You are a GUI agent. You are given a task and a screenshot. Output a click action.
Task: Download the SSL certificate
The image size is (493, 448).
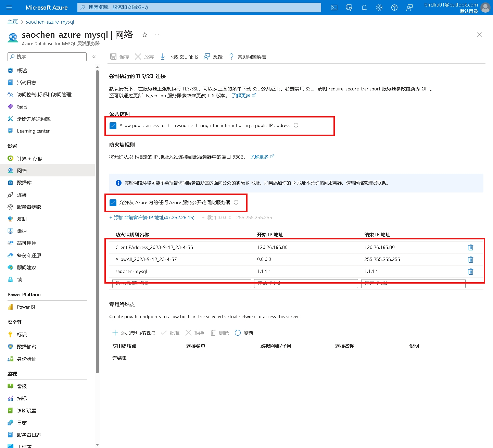pyautogui.click(x=179, y=57)
